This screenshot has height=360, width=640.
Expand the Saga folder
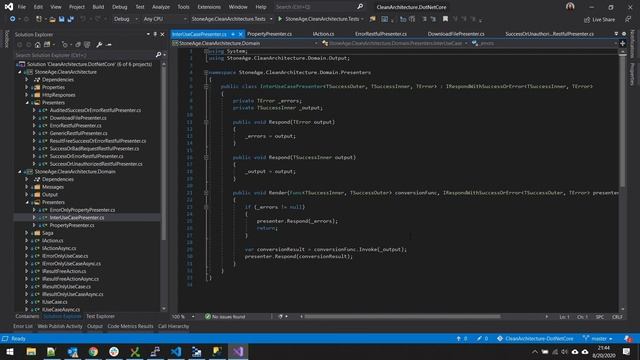(27, 233)
